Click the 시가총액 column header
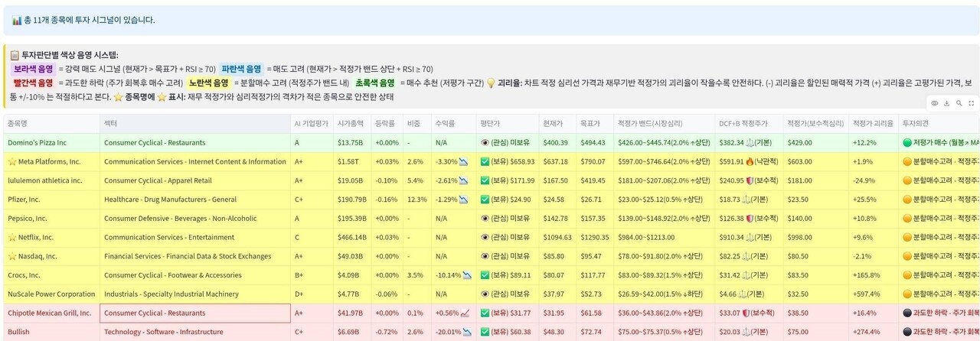980x341 pixels. click(352, 123)
